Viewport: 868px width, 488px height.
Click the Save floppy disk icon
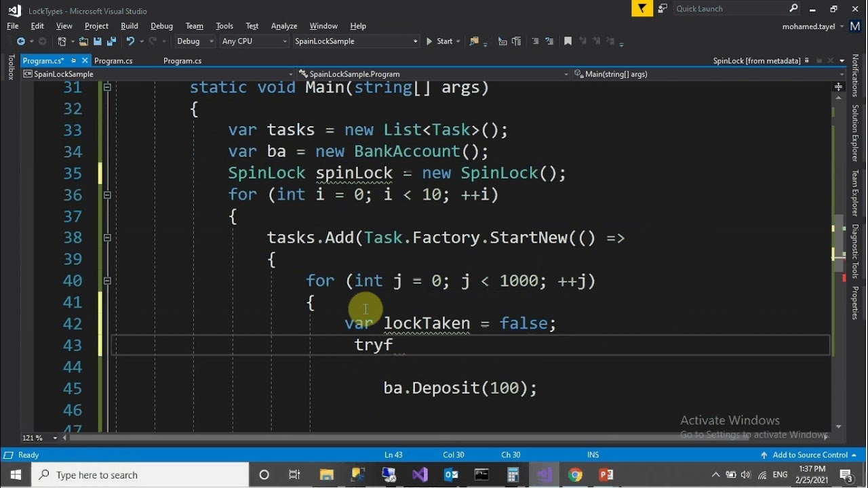98,41
